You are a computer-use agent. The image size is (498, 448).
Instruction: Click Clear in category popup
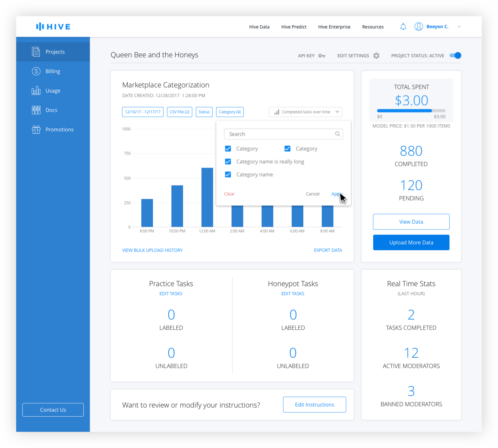229,194
